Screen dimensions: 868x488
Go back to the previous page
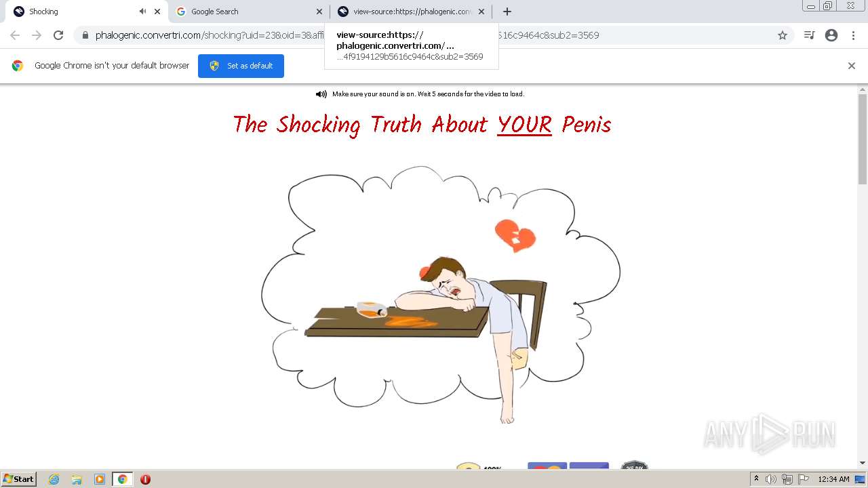tap(15, 35)
